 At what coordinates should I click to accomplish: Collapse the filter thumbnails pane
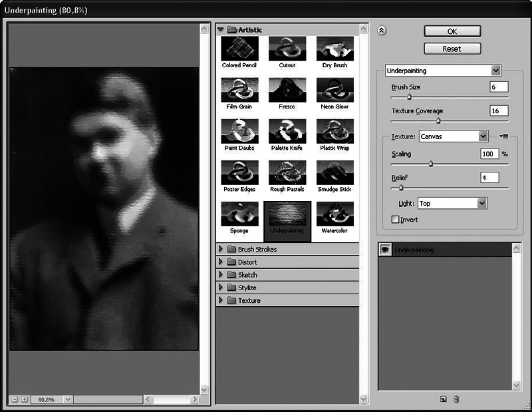(x=381, y=30)
